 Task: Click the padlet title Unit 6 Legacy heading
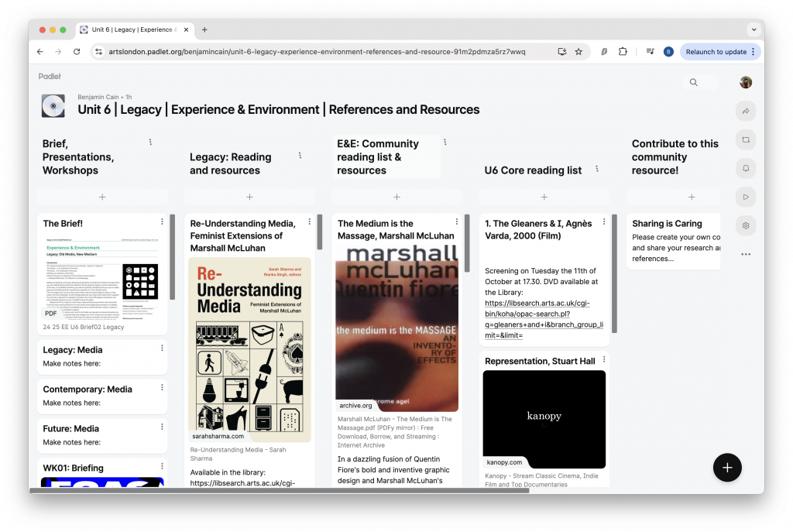point(279,110)
